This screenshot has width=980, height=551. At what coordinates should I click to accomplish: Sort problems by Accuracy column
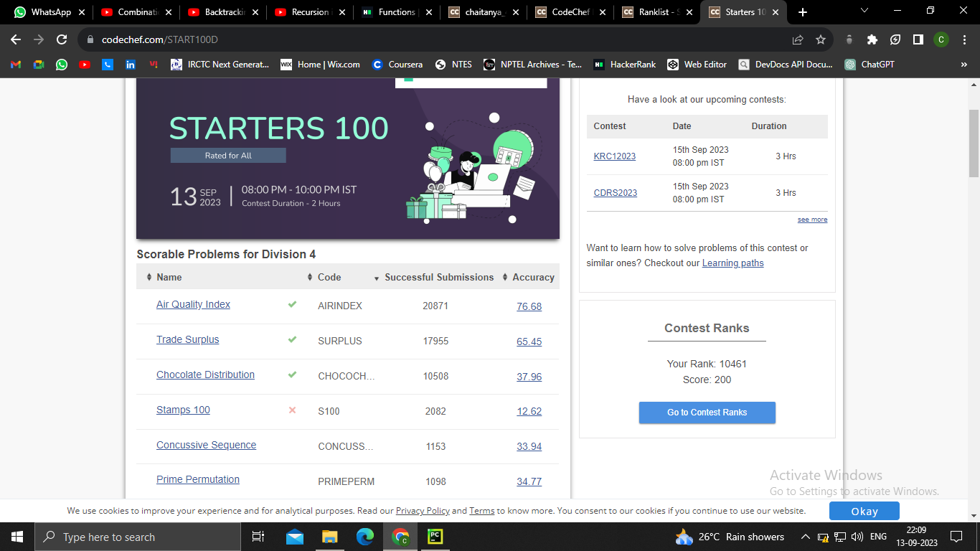tap(528, 277)
